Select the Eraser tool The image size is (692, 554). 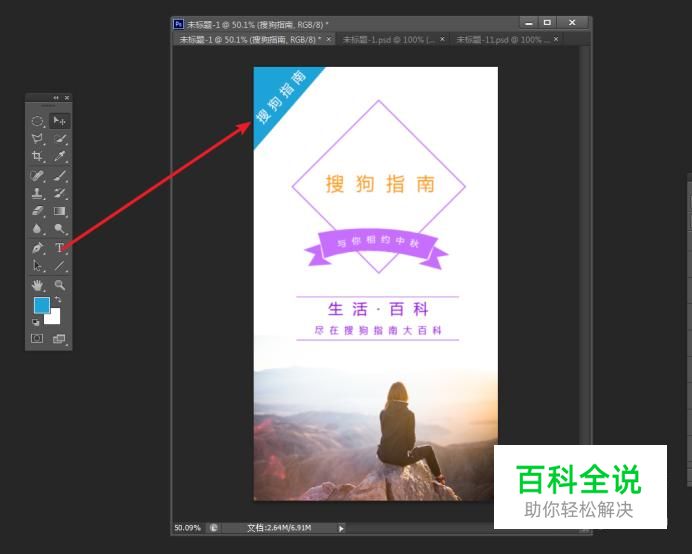pos(38,211)
